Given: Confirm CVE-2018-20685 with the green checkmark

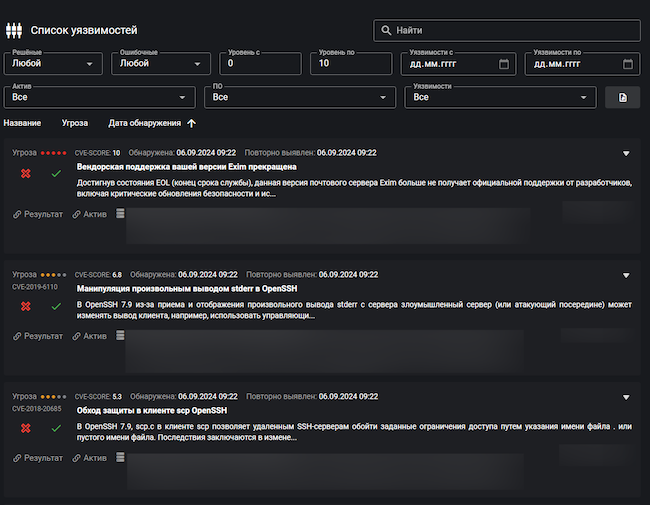Looking at the screenshot, I should click(x=56, y=428).
